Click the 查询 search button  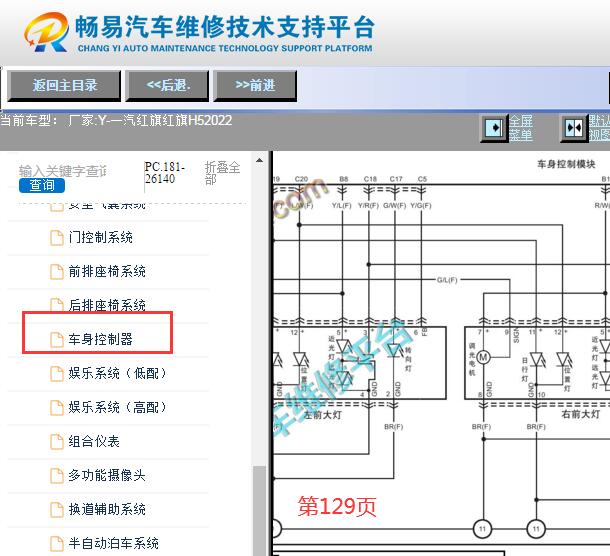tap(42, 185)
